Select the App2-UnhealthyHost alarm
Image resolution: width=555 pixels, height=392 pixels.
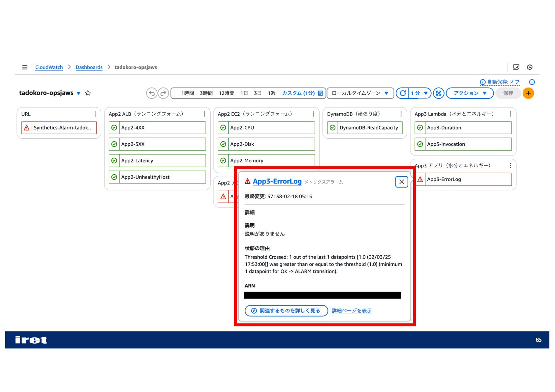pos(157,177)
